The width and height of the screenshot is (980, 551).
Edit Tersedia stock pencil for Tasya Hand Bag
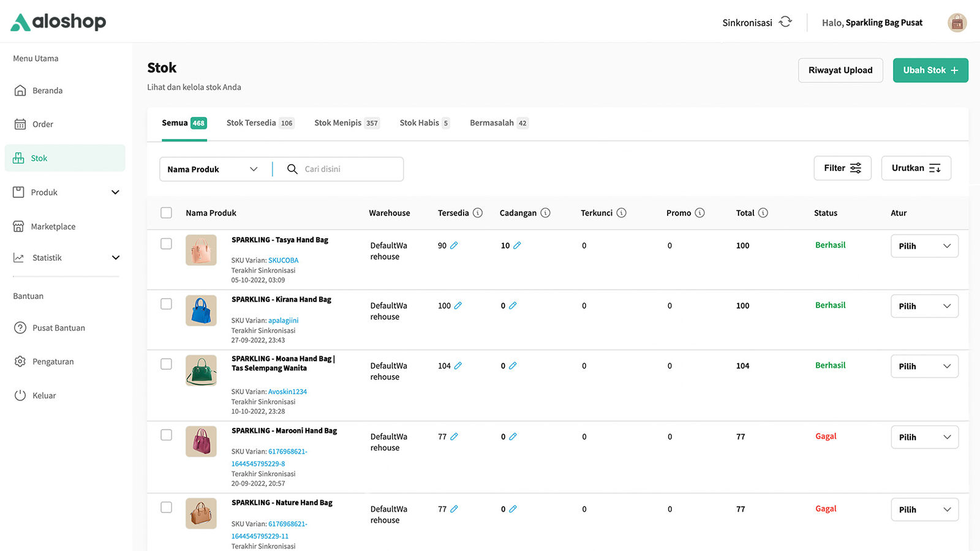pyautogui.click(x=454, y=246)
